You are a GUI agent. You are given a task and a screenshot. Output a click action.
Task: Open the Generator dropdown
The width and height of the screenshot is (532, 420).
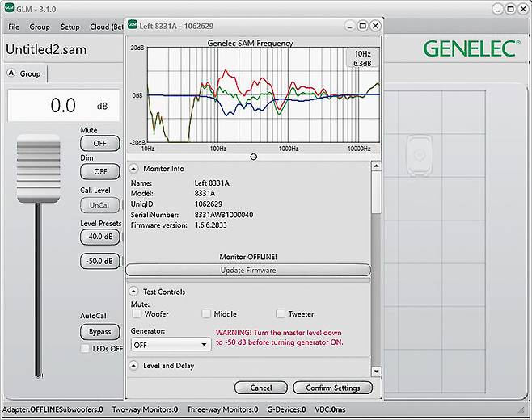tap(171, 344)
